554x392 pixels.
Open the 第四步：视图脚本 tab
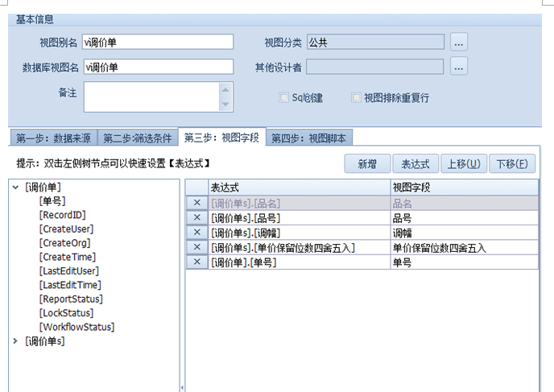(x=309, y=138)
